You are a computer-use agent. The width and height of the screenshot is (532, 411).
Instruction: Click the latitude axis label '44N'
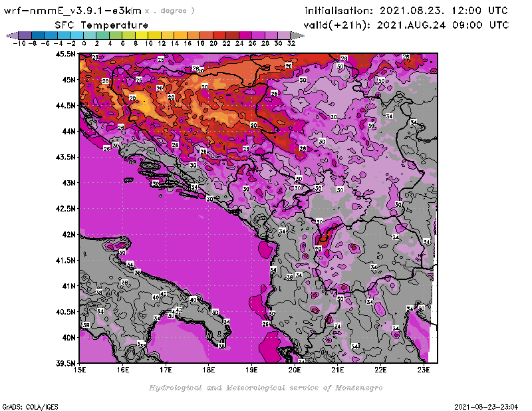click(69, 131)
